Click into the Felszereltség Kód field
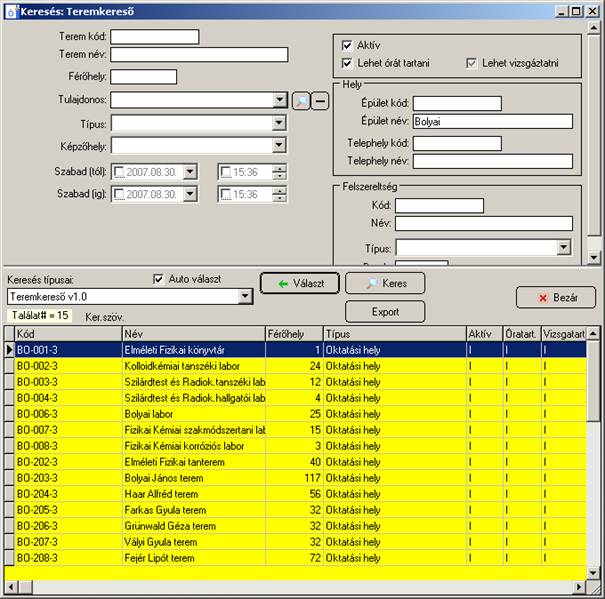The width and height of the screenshot is (605, 599). click(439, 206)
